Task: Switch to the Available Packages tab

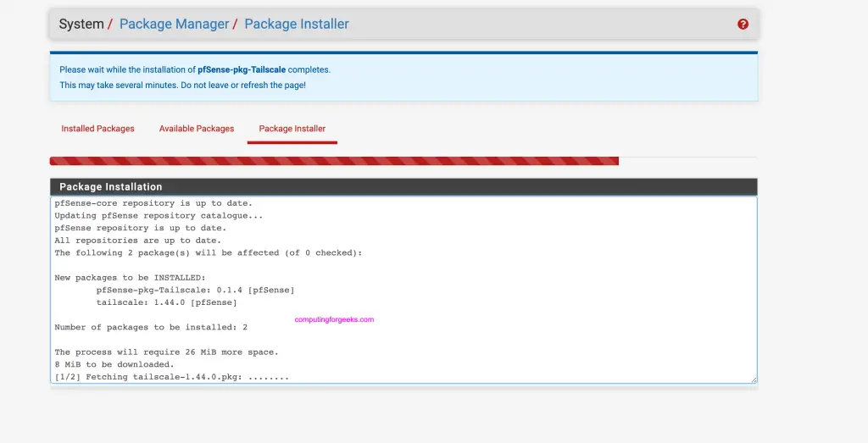Action: pyautogui.click(x=197, y=128)
